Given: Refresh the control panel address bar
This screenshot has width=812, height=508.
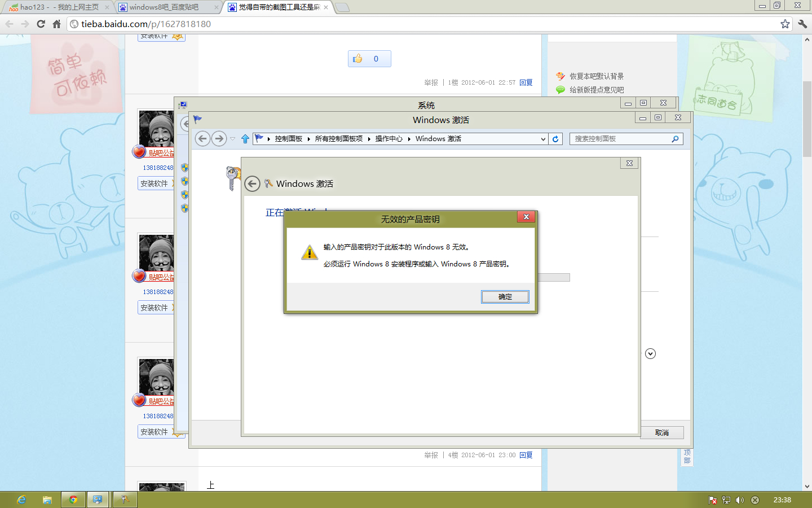Looking at the screenshot, I should point(555,139).
